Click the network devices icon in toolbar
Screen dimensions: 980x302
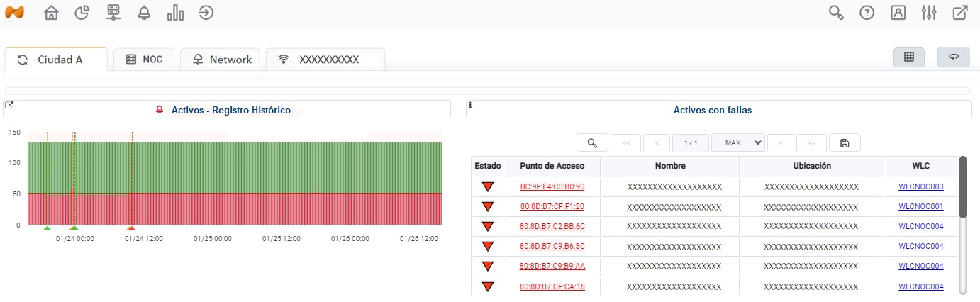click(x=113, y=13)
